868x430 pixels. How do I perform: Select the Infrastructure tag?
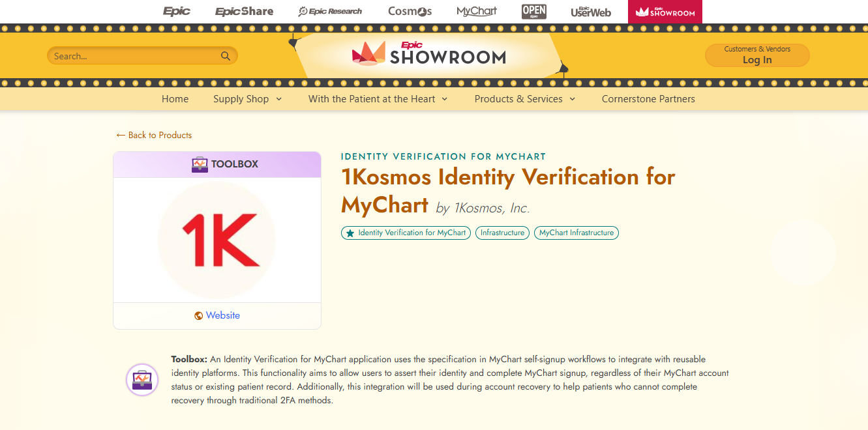point(502,233)
